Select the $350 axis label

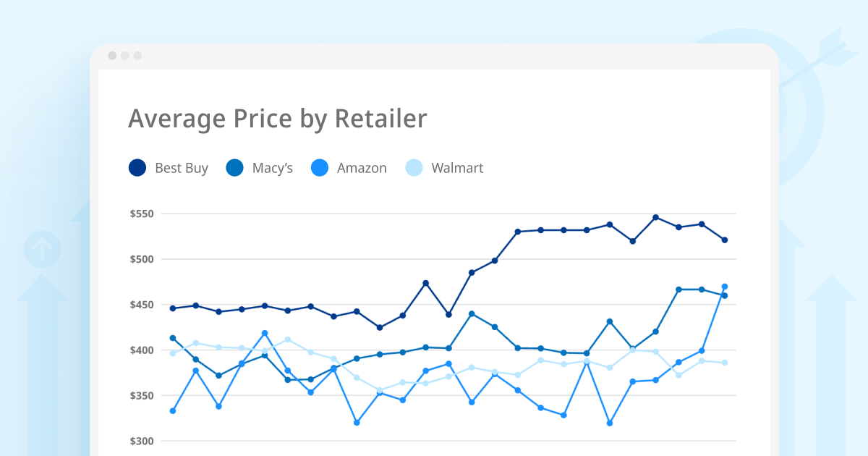click(x=141, y=396)
